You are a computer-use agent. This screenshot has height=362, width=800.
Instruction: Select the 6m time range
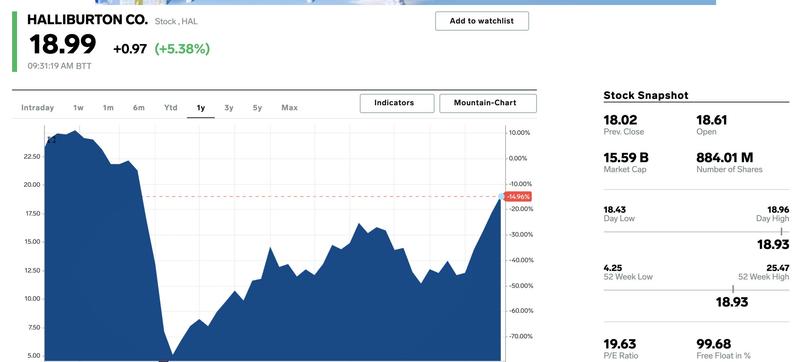point(139,108)
